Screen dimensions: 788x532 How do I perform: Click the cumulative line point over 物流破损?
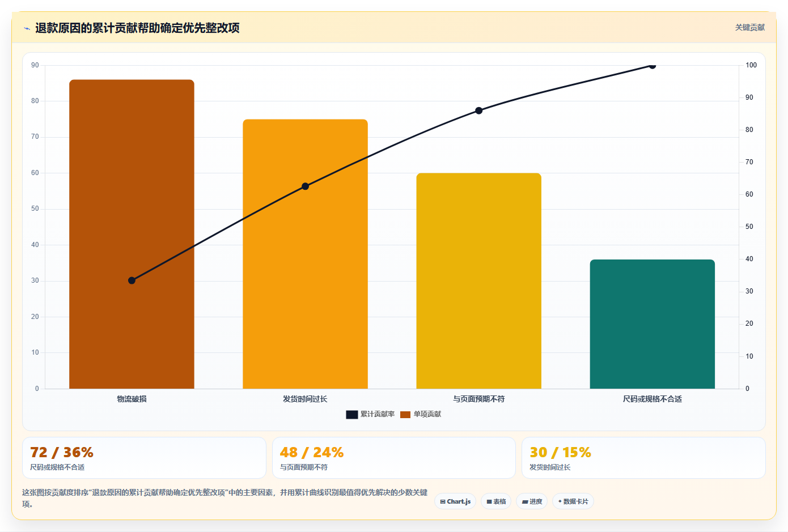point(132,280)
